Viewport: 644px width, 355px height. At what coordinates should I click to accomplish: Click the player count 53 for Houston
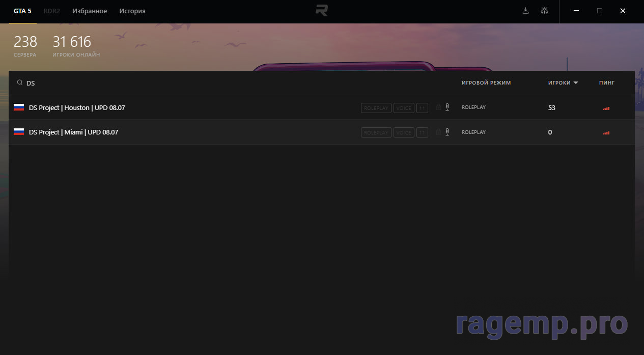coord(552,108)
